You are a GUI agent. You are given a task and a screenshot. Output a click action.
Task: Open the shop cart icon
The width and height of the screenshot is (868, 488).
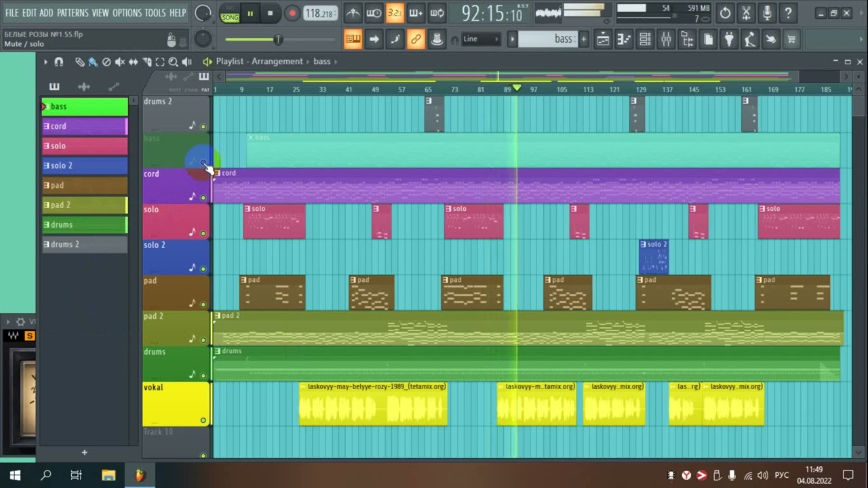click(x=791, y=39)
